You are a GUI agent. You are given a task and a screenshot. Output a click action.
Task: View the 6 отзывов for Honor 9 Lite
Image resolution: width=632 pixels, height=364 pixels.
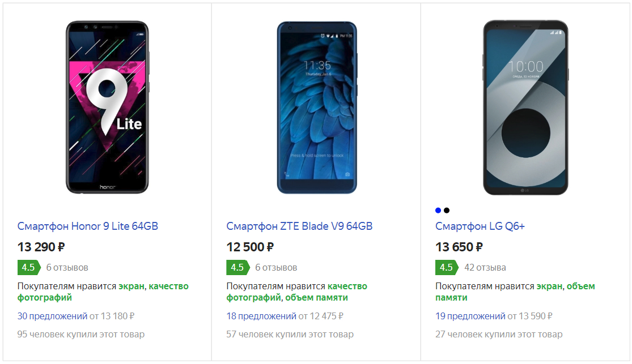[67, 267]
